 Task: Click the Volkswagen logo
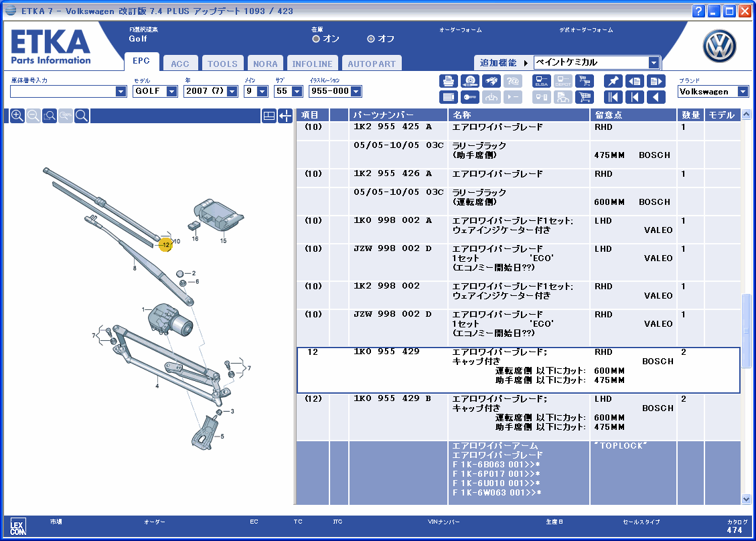(x=719, y=46)
